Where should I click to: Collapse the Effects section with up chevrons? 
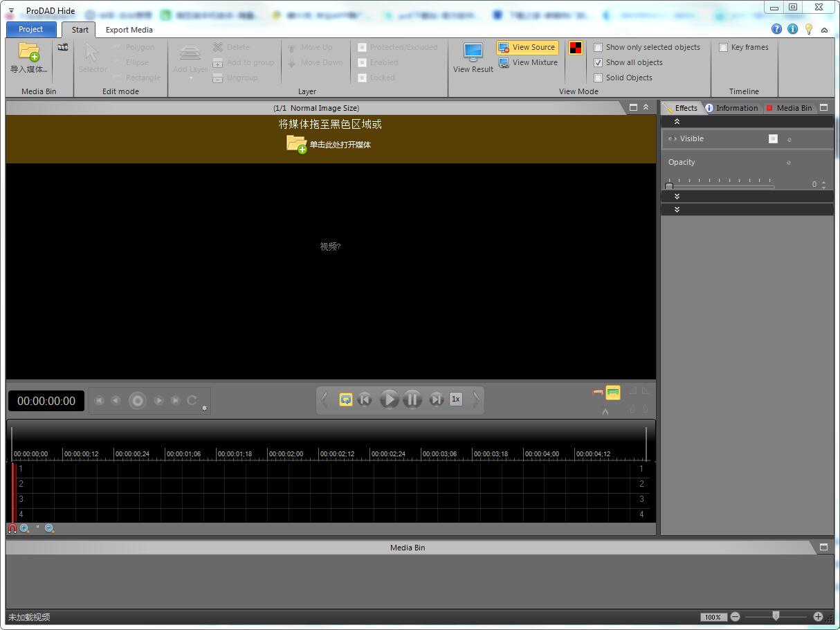coord(677,121)
